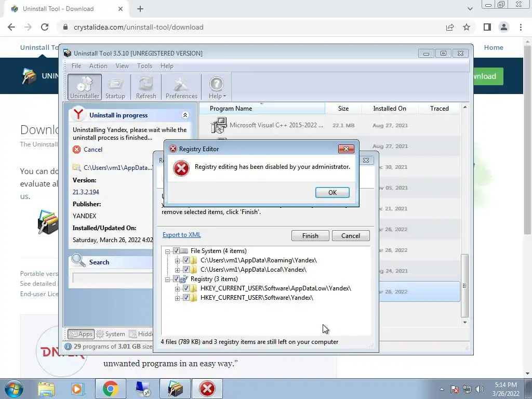Click red Cancel icon in uninstall panel
The height and width of the screenshot is (399, 532).
coord(77,150)
